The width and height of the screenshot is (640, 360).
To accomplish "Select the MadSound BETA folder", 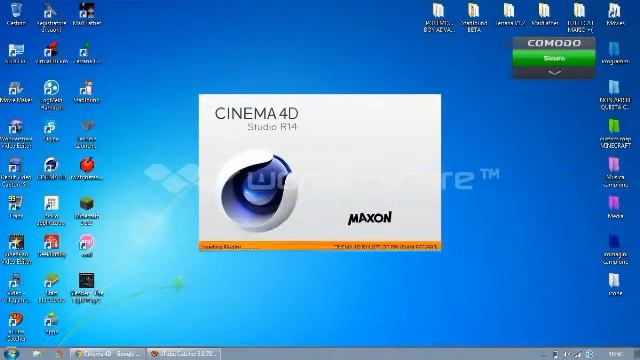I will tap(474, 17).
